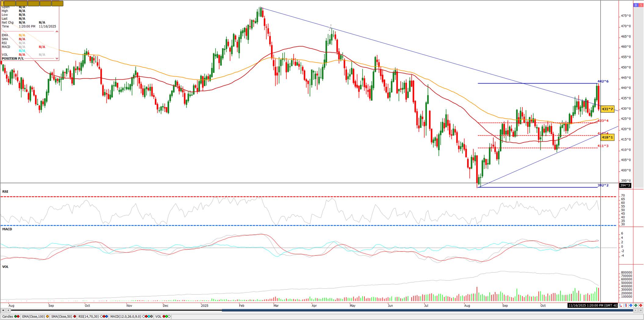
Task: Expand the POSITION P/L section
Action: (x=57, y=59)
